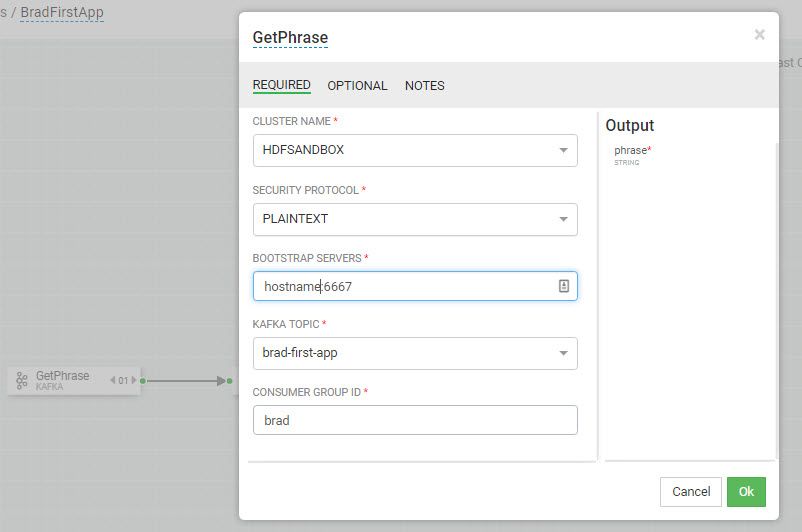Screen dimensions: 802x532
Task: Click the Kafka source icon on the GetPhrase node
Action: coord(22,380)
